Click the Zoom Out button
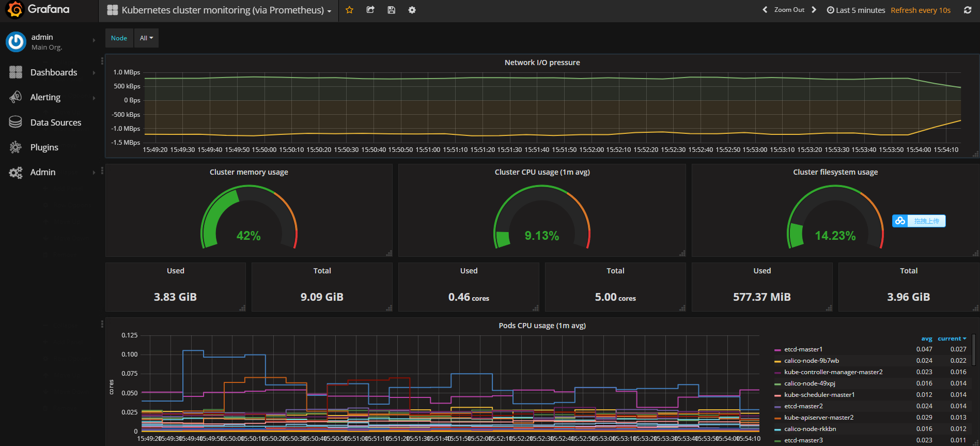Image resolution: width=980 pixels, height=446 pixels. 789,10
